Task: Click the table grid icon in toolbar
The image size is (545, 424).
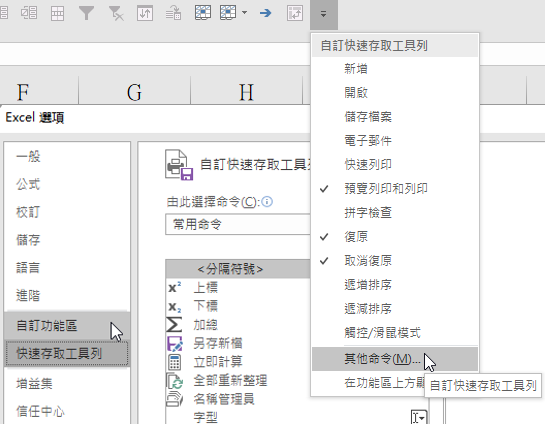Action: (x=57, y=13)
